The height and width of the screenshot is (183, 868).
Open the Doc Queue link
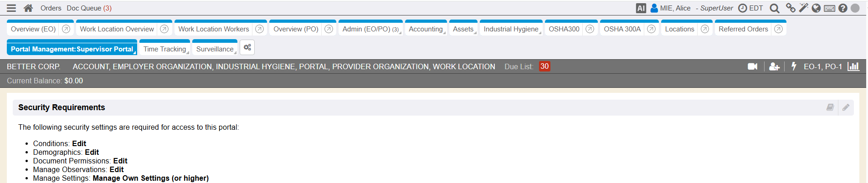point(89,8)
